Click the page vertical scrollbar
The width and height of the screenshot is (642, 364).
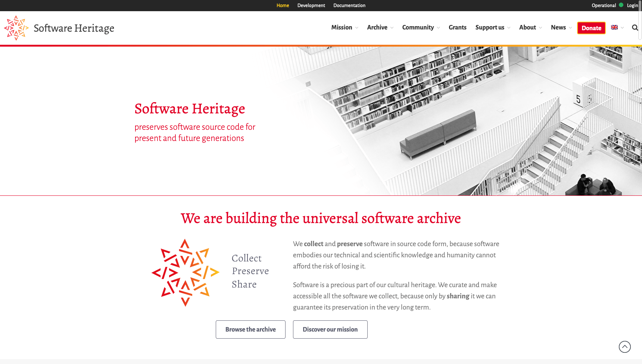tap(640, 20)
